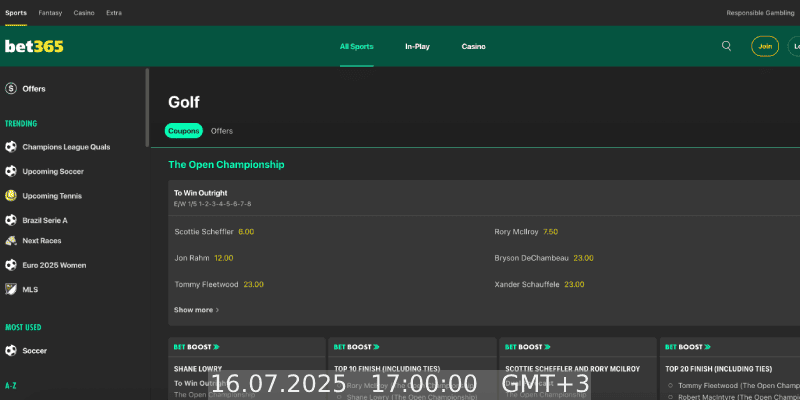Pick Tommy Fleetwood at 23.00
The width and height of the screenshot is (800, 400).
pos(219,285)
